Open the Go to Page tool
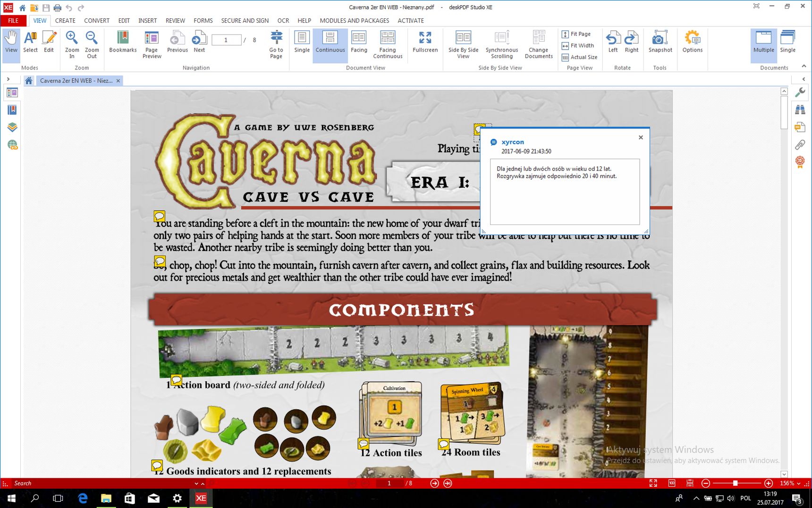The image size is (812, 508). point(276,44)
